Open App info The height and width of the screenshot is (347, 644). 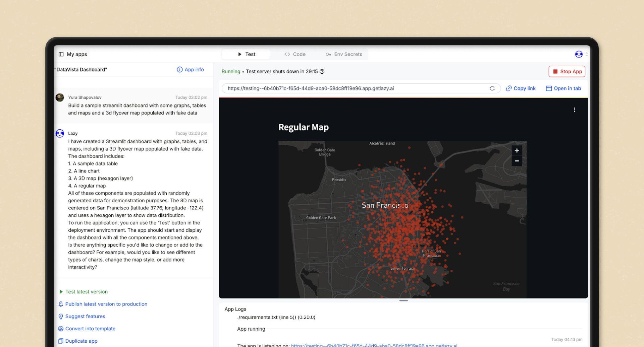(190, 70)
